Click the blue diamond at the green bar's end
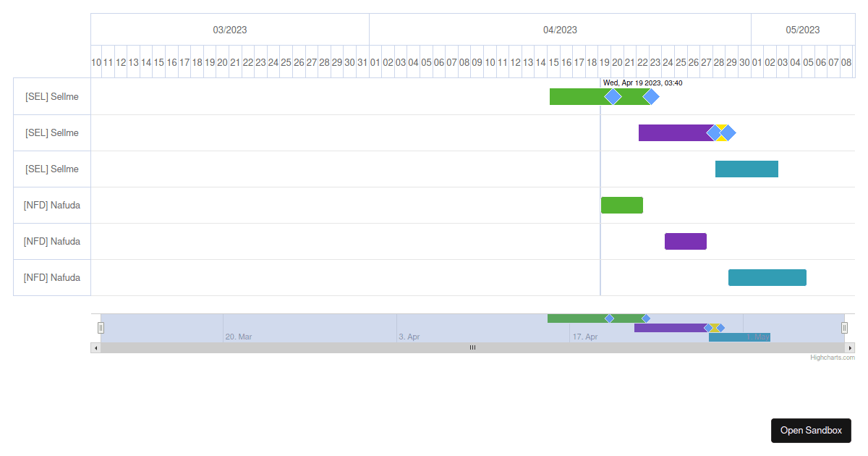This screenshot has width=868, height=456. (652, 96)
